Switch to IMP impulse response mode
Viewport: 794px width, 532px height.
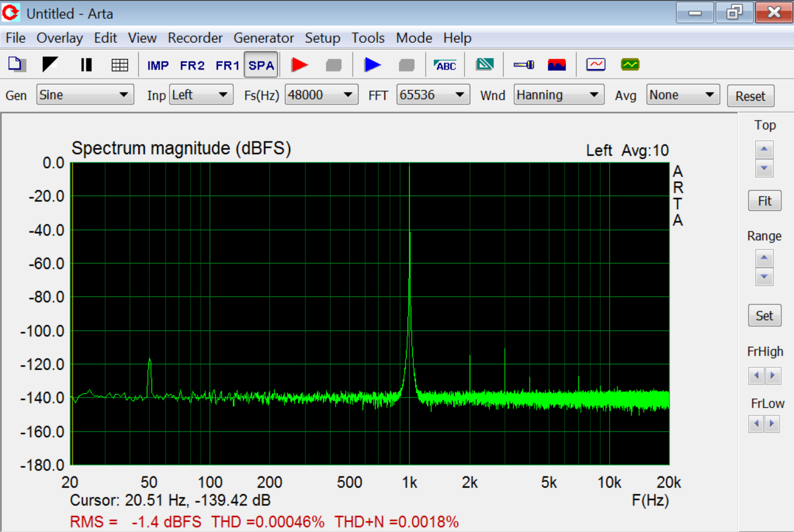[x=158, y=66]
